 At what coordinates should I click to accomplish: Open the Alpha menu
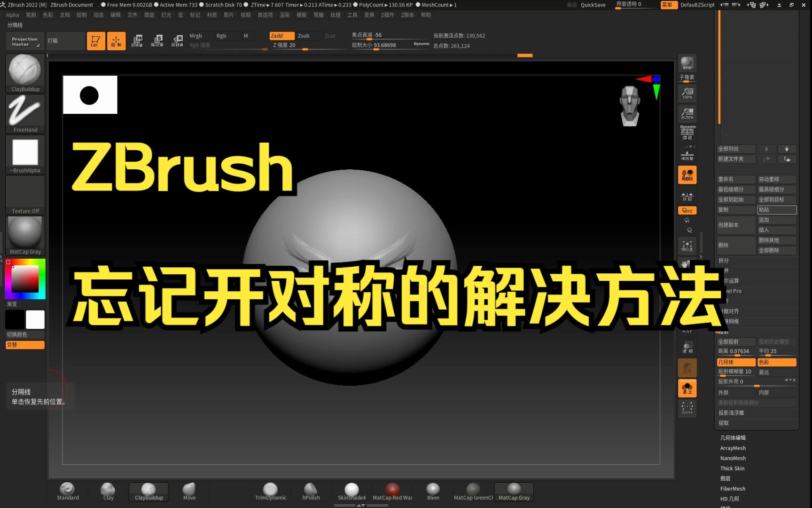click(x=12, y=15)
